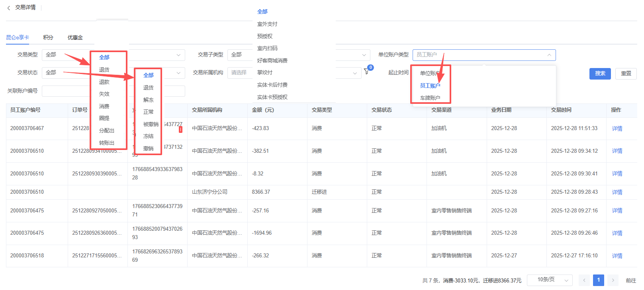Go to next page with right arrow

[613, 280]
